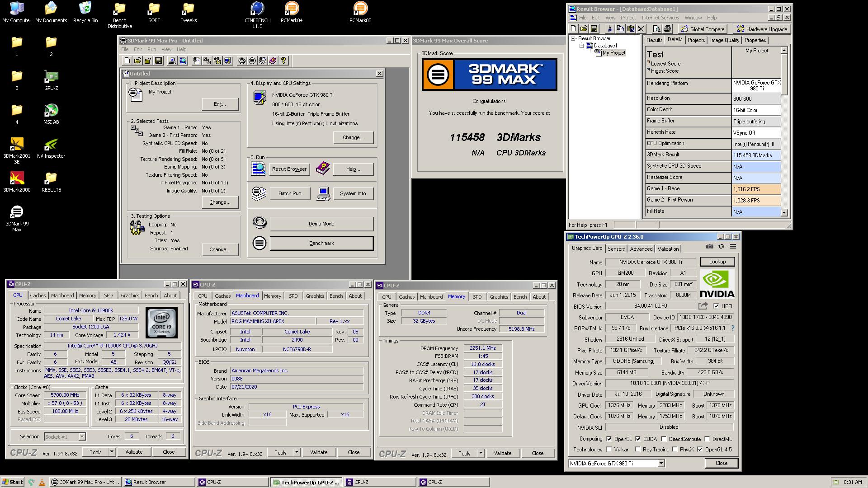Toggle Ray Tracing checkbox in GPU-Z
Screen dimensions: 868x488
click(x=638, y=450)
